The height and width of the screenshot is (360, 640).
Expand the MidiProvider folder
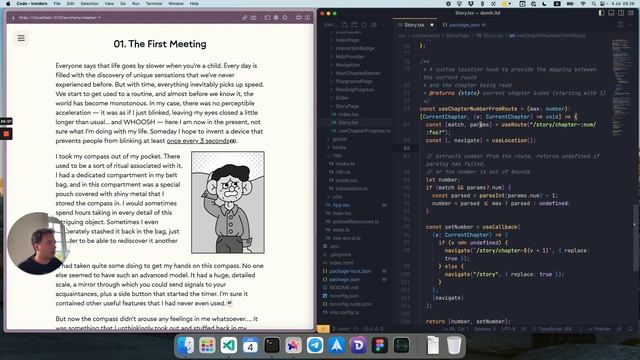tap(349, 57)
